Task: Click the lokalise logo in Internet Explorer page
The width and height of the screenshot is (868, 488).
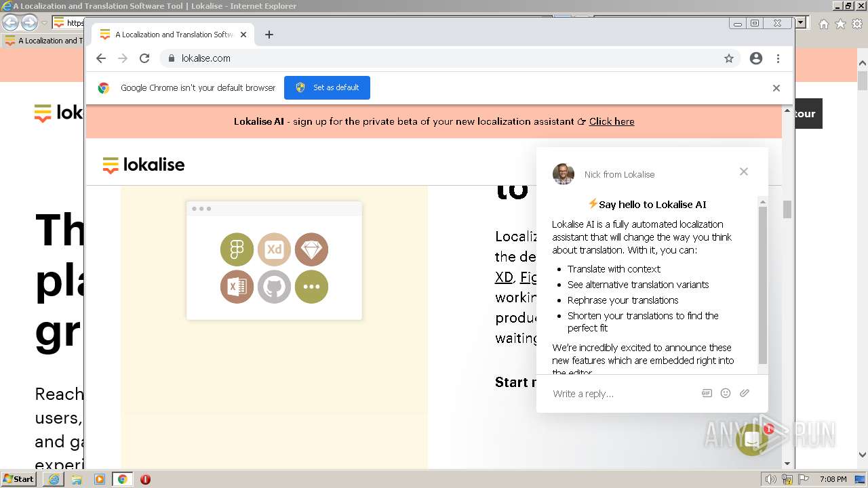Action: [58, 113]
